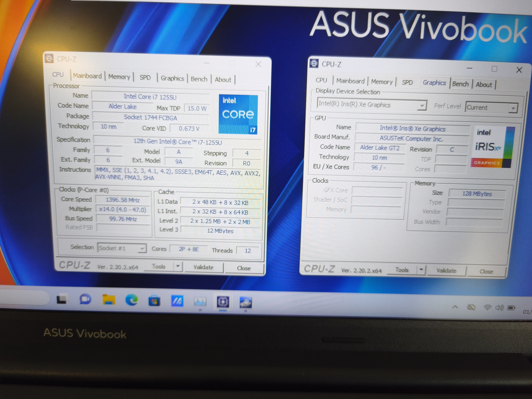Open the Bench tab in the right CPU-Z window
The image size is (532, 399).
[x=460, y=84]
